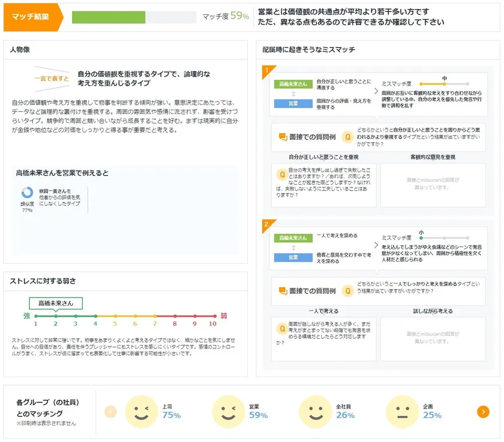Click the ストレスに対する弱さ heading
This screenshot has height=442, width=504.
(x=43, y=281)
